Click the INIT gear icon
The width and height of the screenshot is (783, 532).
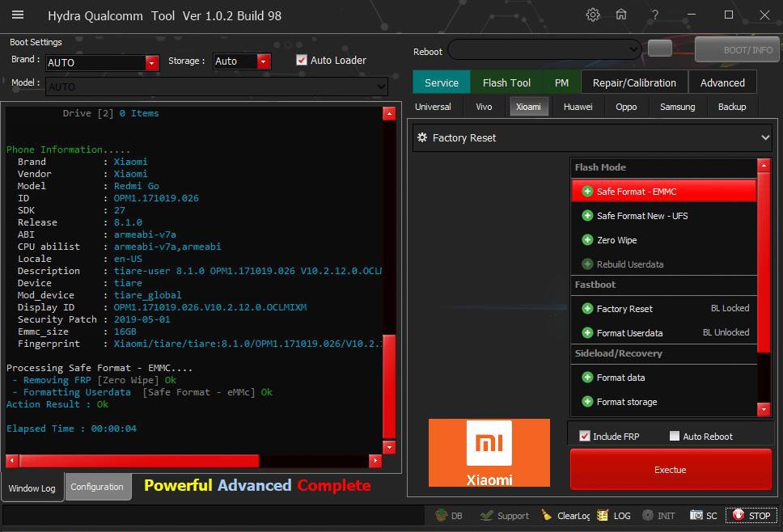648,515
